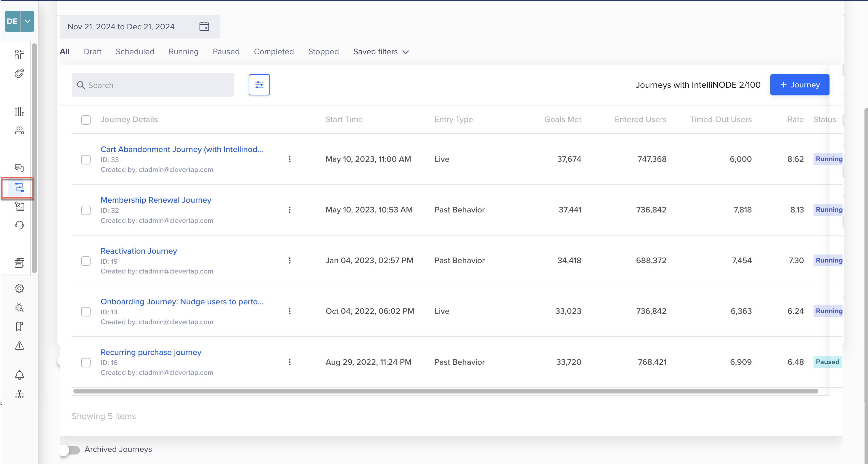Switch to the Paused tab
868x464 pixels.
pyautogui.click(x=226, y=52)
